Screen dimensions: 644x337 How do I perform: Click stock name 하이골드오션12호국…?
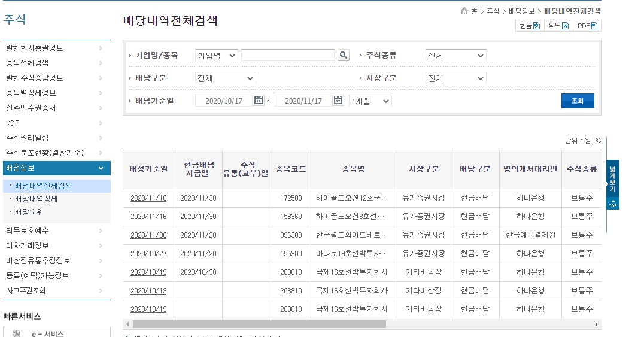(x=351, y=198)
